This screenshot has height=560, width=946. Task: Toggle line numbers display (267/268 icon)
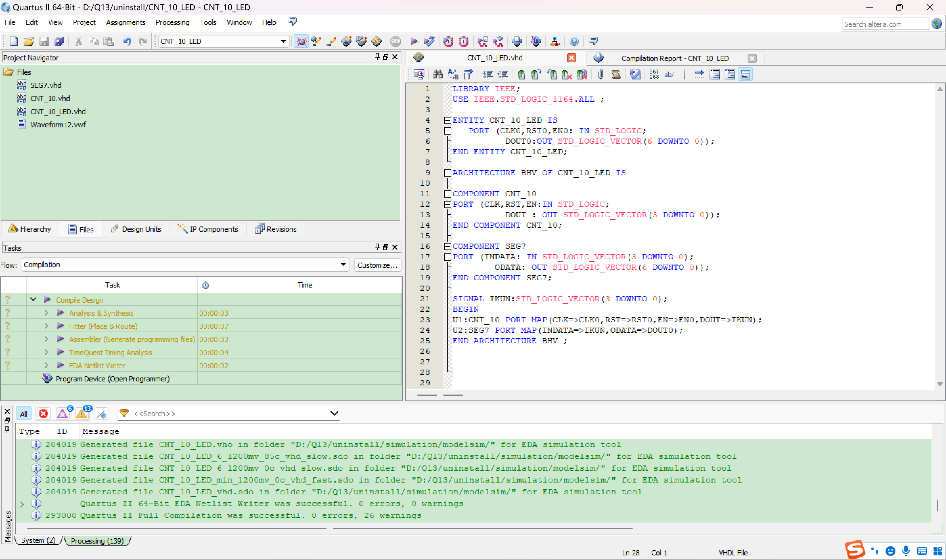(654, 74)
